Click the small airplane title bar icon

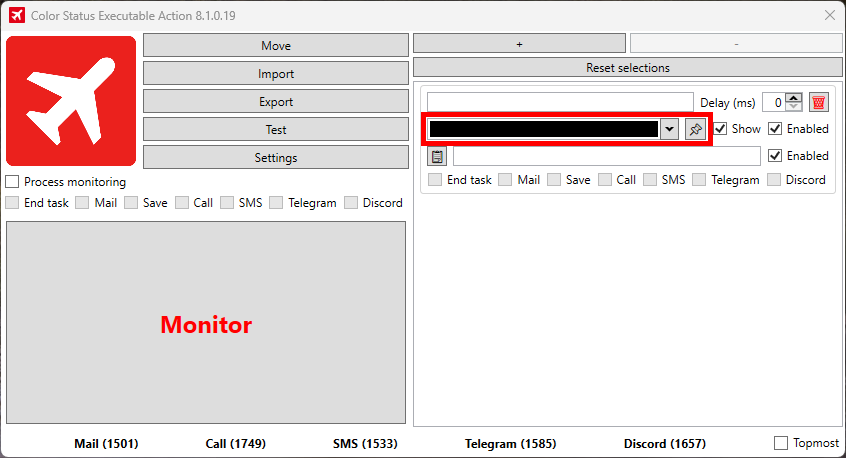[17, 15]
